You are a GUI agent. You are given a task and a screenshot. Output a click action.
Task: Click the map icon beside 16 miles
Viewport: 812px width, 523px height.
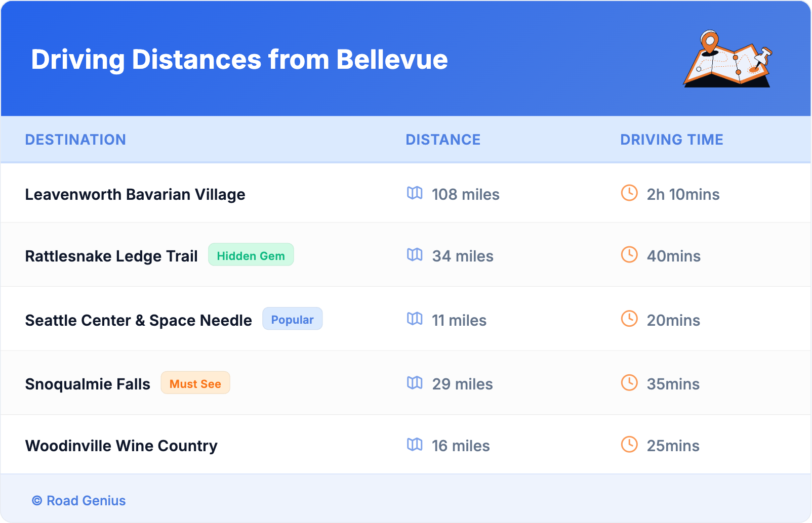click(415, 445)
